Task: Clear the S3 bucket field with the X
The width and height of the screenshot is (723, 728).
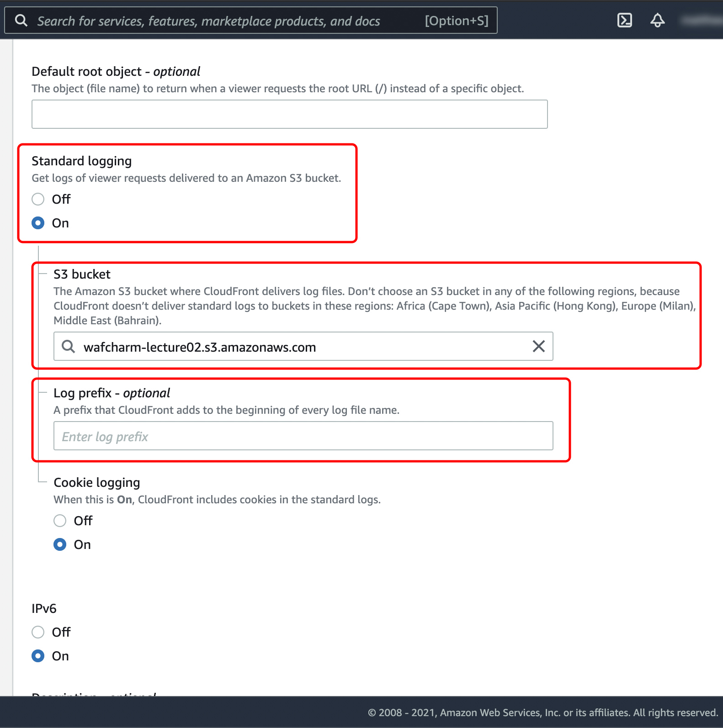Action: (538, 346)
